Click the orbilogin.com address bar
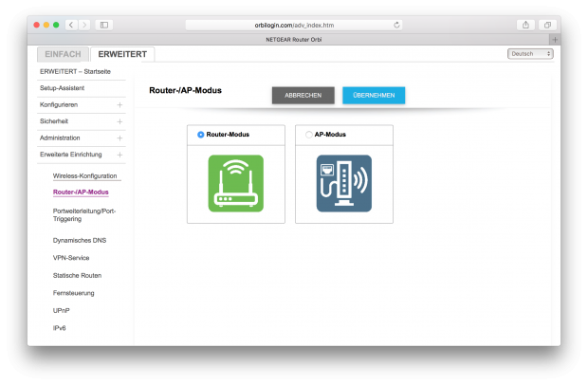Viewport: 588px width, 385px height. (294, 25)
